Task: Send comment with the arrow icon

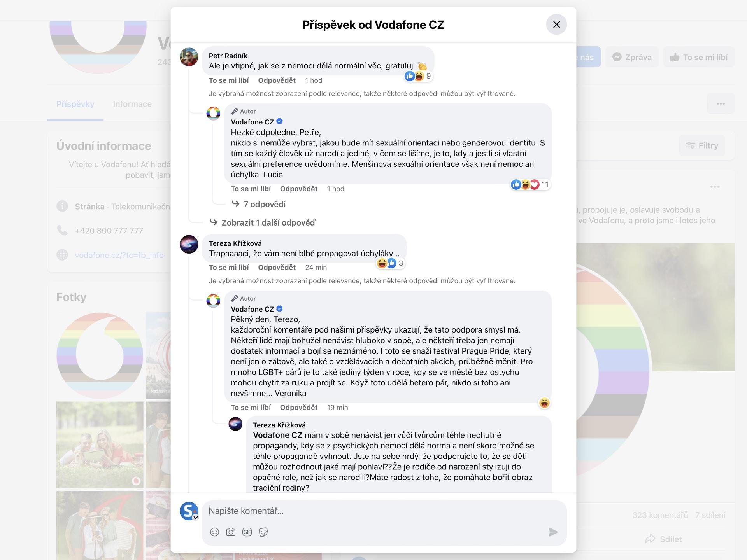Action: pos(553,532)
